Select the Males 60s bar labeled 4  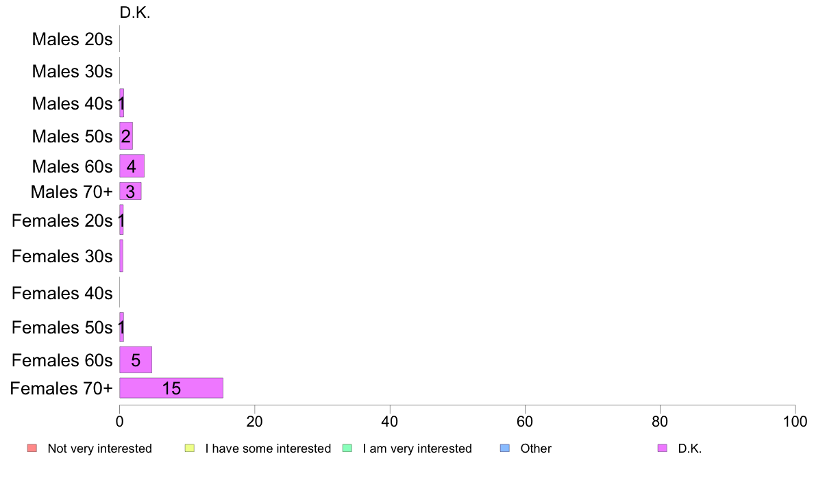(132, 166)
